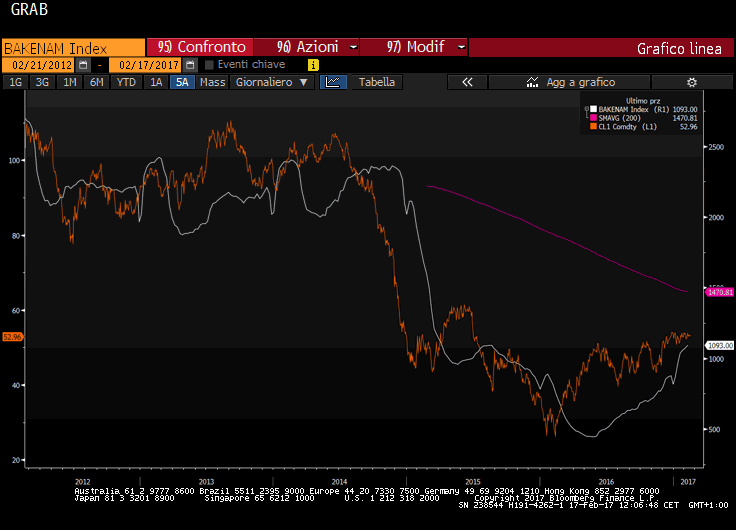
Task: Select the 1M time range tab
Action: coord(69,82)
